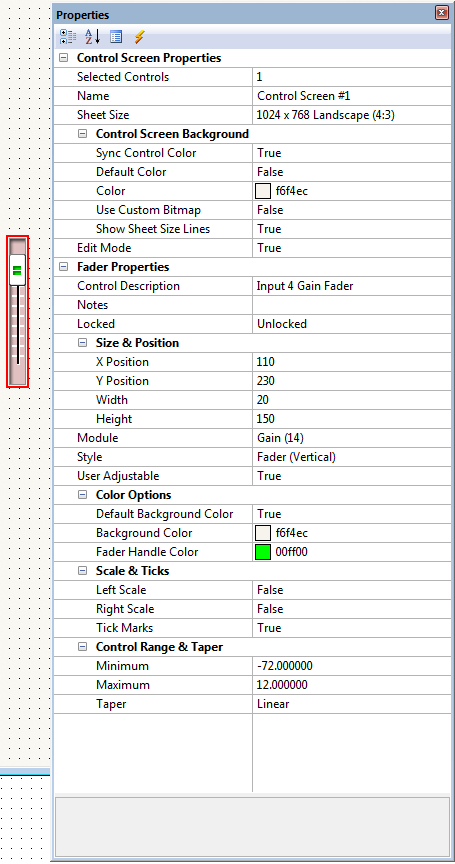Toggle the Left Scale False value
Screen dimensions: 455x864
(351, 590)
